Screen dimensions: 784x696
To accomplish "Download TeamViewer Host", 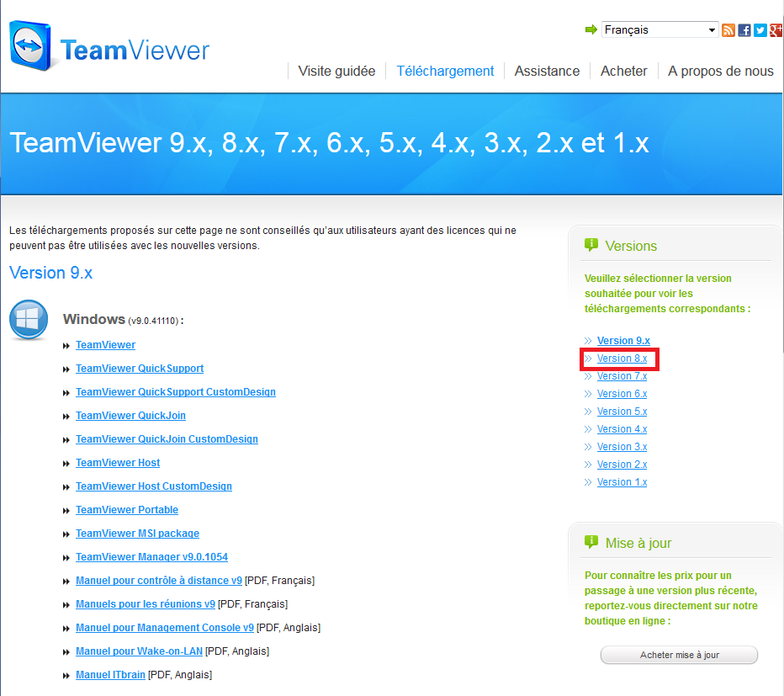I will (118, 462).
